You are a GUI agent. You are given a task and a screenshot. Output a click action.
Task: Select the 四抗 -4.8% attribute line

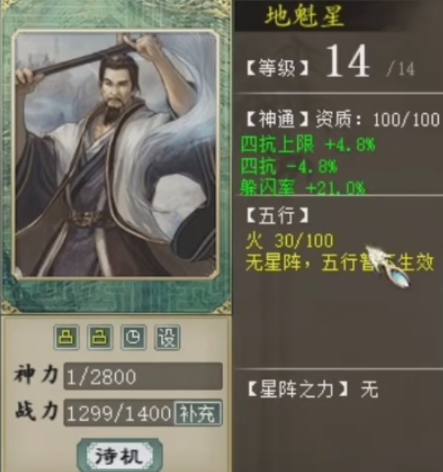coord(289,166)
